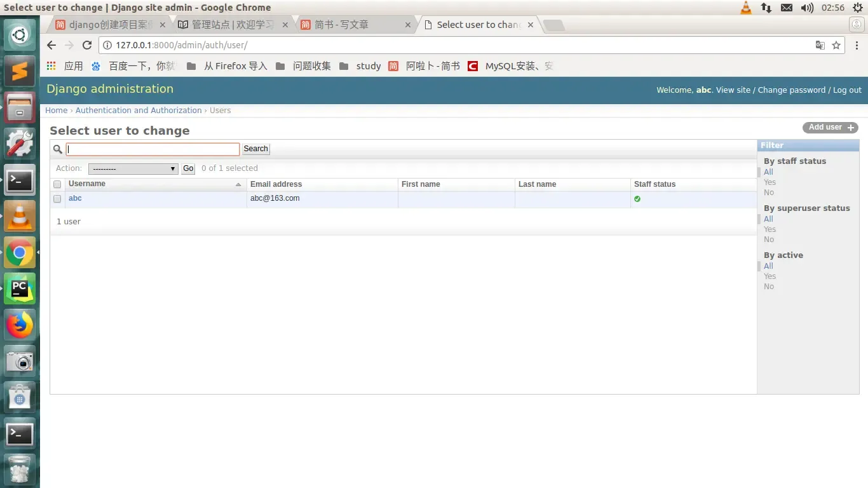Focus the user search text field
868x488 pixels.
[153, 149]
